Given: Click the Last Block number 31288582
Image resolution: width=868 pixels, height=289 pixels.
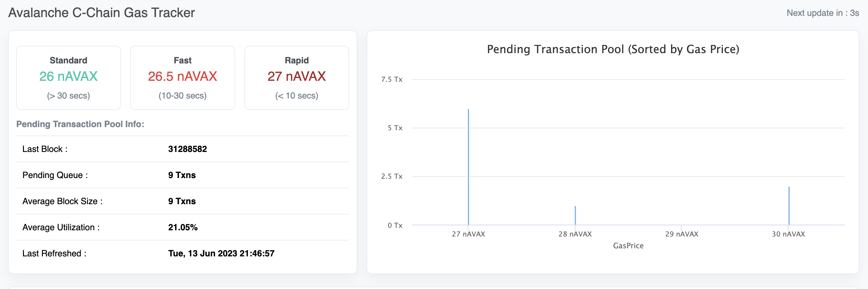Looking at the screenshot, I should tap(188, 149).
